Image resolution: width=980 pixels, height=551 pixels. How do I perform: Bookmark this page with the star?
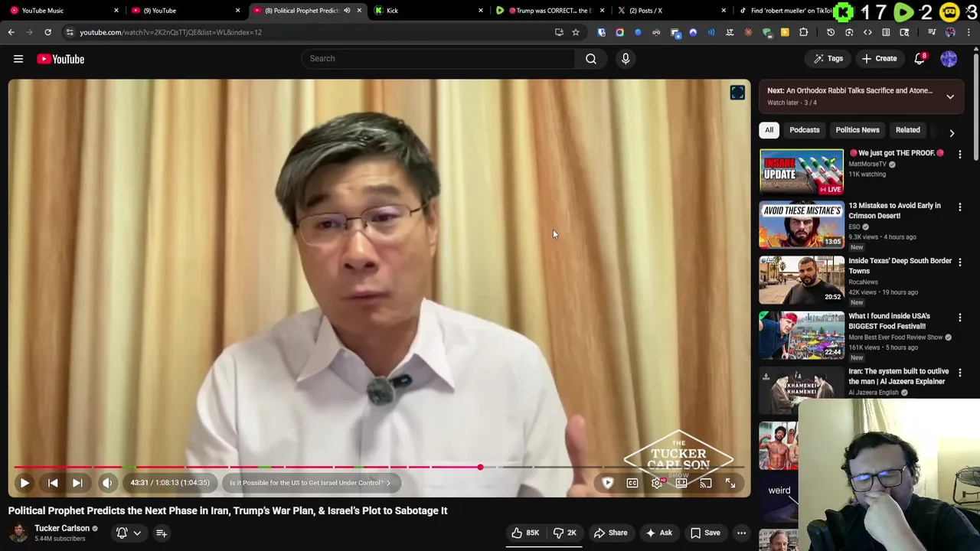click(576, 32)
